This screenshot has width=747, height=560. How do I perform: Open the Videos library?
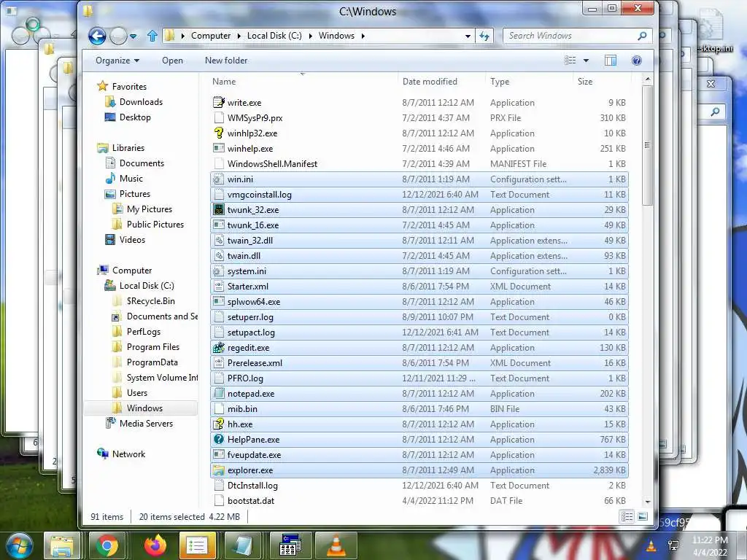click(132, 239)
